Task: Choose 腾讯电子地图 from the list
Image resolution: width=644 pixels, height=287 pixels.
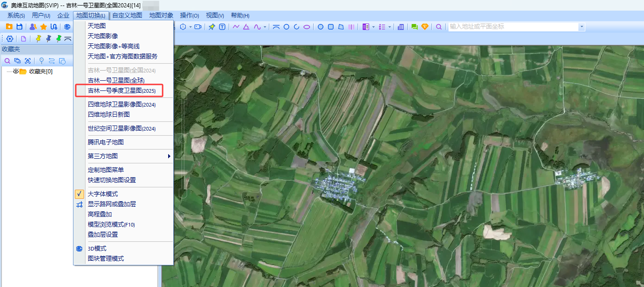Action: coord(106,142)
